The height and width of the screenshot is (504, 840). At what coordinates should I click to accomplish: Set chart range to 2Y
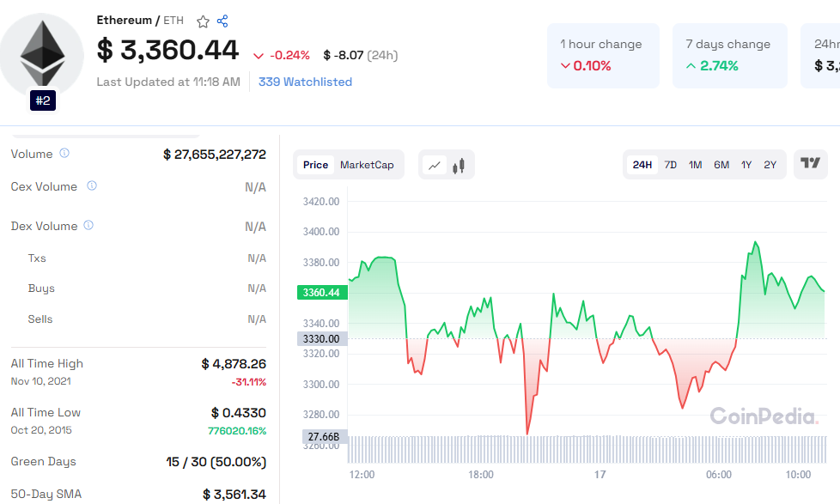tap(770, 165)
